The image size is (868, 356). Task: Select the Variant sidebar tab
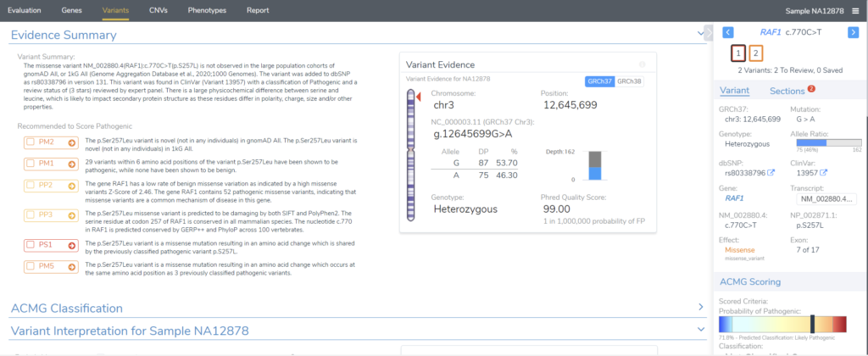pos(735,91)
